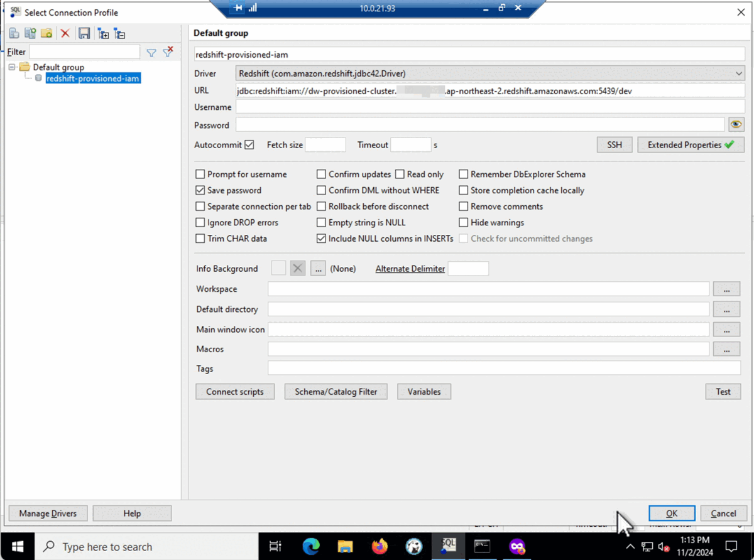The height and width of the screenshot is (560, 754).
Task: Collapse the Default group tree node
Action: [x=12, y=67]
